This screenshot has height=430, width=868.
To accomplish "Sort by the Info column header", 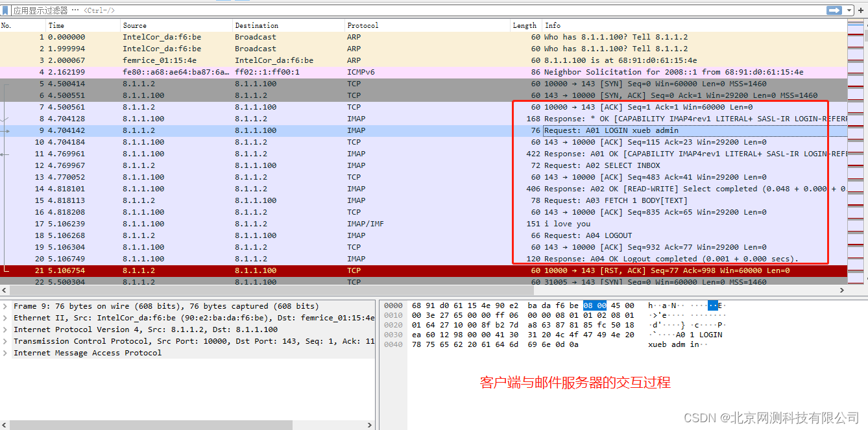I will tap(694, 25).
